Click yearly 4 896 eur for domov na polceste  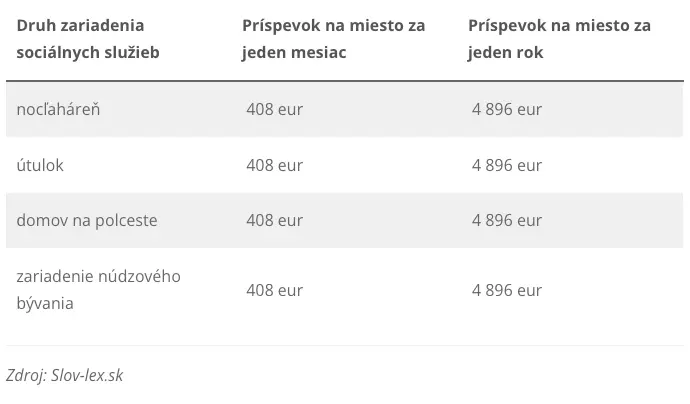pyautogui.click(x=507, y=220)
